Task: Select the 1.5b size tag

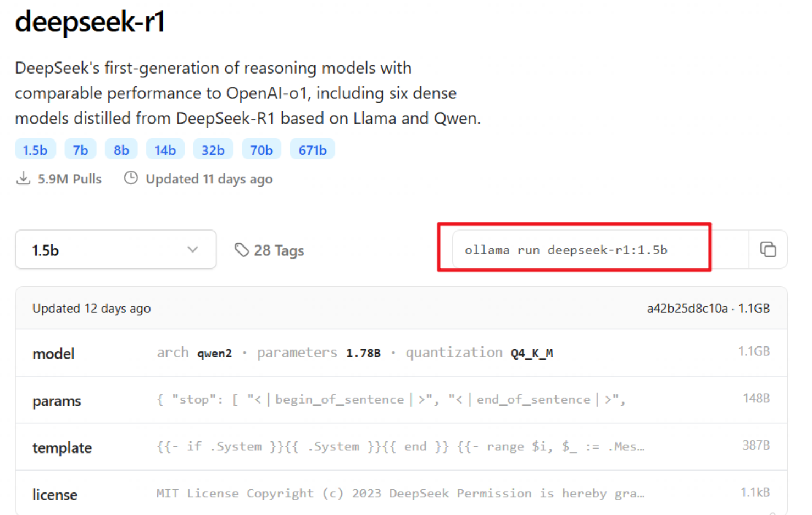Action: point(35,149)
